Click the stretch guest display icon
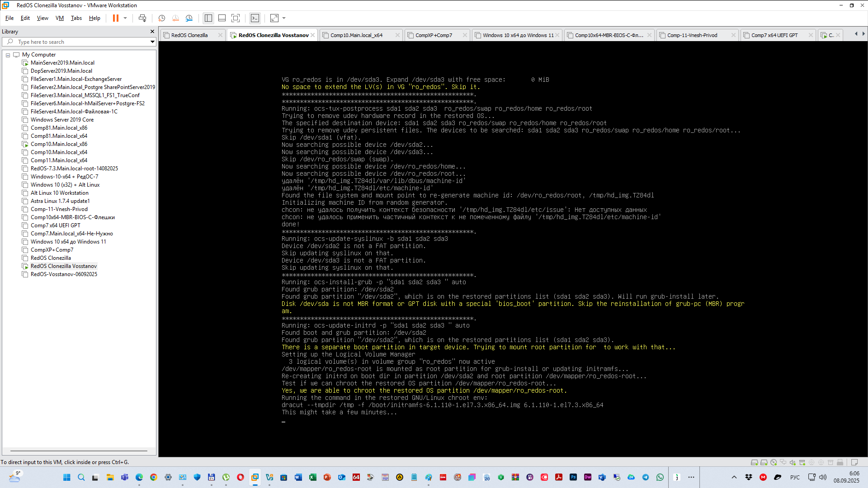Viewport: 868px width, 488px height. (274, 18)
